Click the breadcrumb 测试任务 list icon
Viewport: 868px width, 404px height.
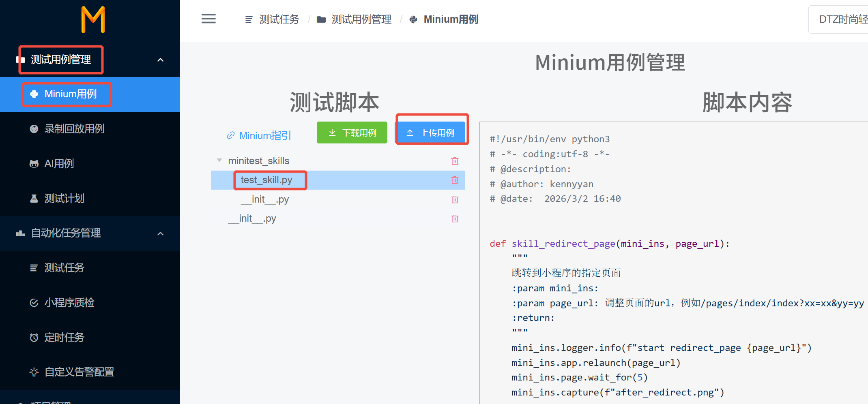[x=249, y=19]
